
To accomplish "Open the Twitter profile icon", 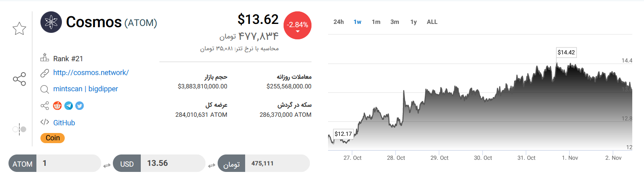I will (80, 106).
